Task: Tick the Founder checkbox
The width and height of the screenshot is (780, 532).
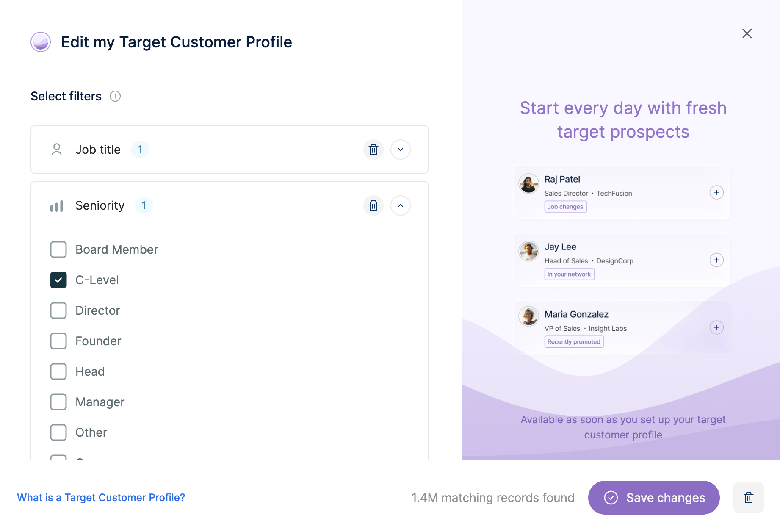Action: click(x=58, y=341)
